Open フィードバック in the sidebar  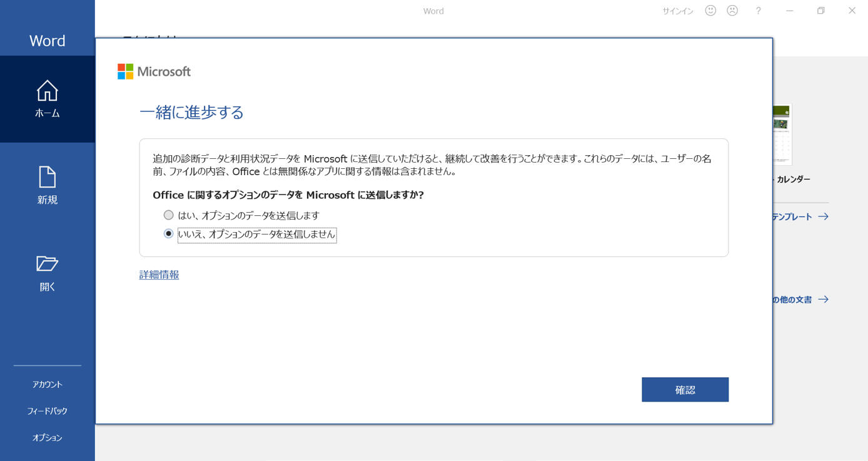(x=48, y=411)
